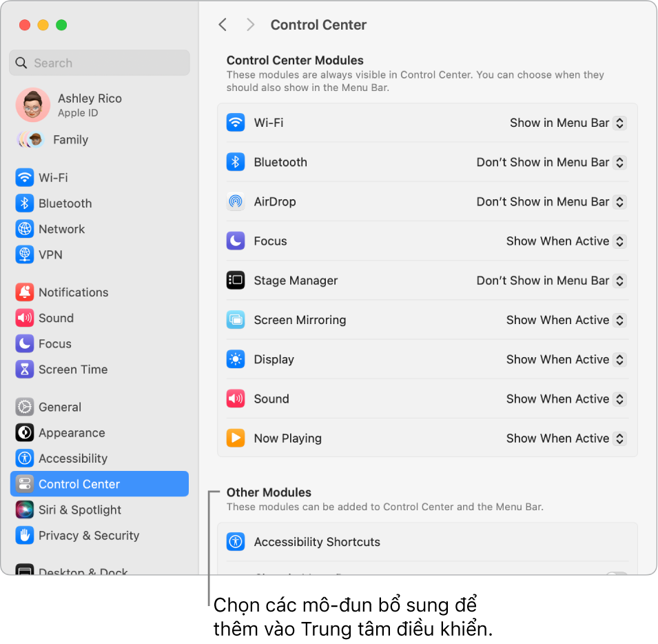The width and height of the screenshot is (658, 644).
Task: Click the Family members avatar group
Action: pos(30,139)
